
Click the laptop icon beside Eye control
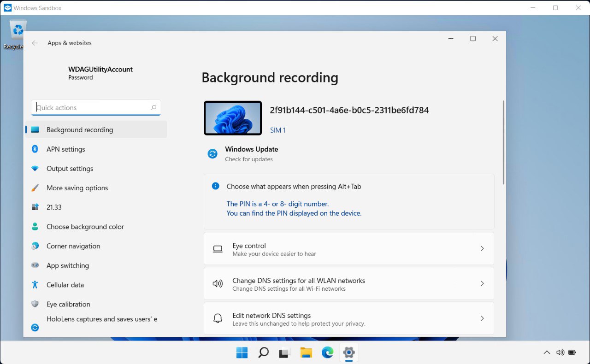(218, 249)
